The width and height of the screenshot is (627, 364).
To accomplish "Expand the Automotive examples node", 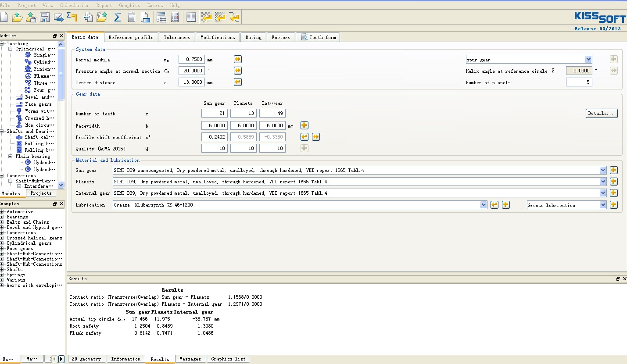I will 2,211.
